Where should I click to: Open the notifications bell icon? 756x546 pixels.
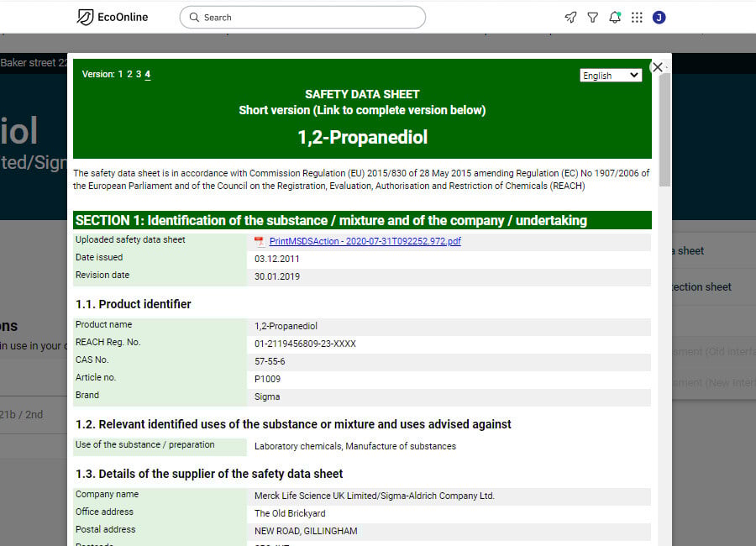[615, 18]
